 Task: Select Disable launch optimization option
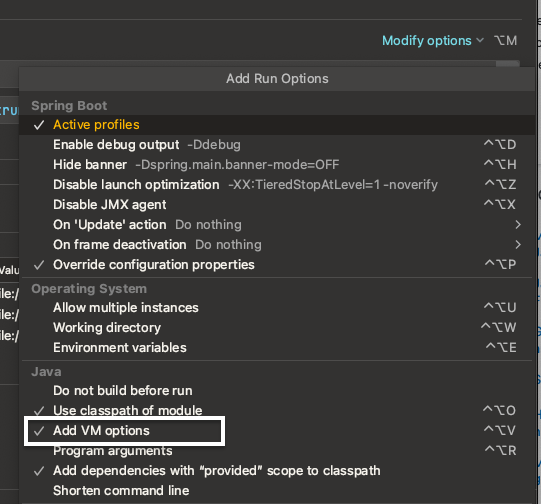pos(277,185)
